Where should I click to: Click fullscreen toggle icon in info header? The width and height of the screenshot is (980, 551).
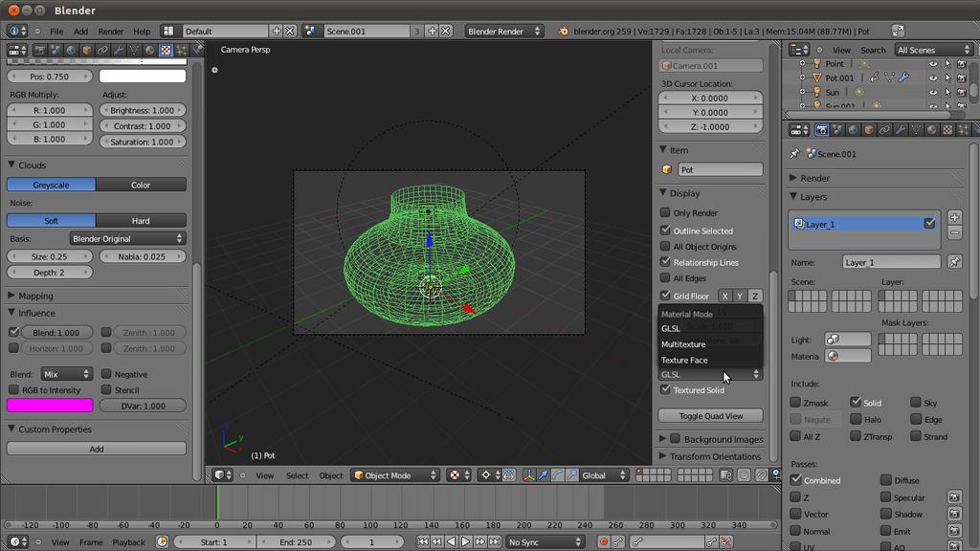[x=898, y=31]
